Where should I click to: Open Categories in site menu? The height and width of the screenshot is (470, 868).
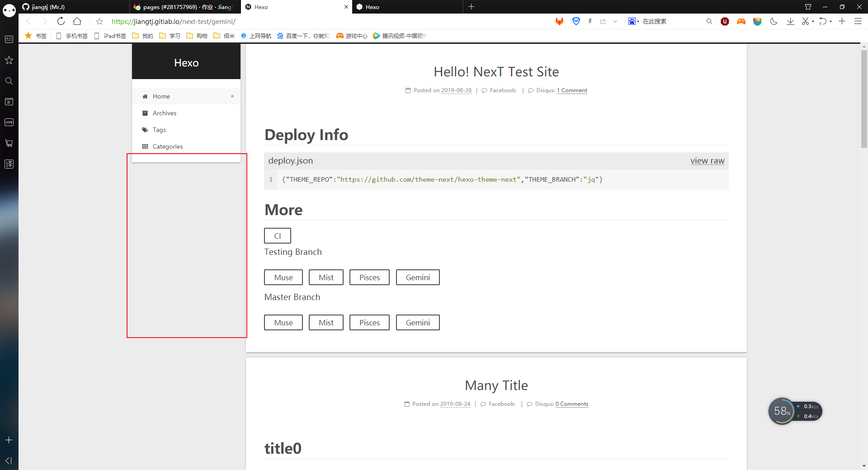pos(186,146)
